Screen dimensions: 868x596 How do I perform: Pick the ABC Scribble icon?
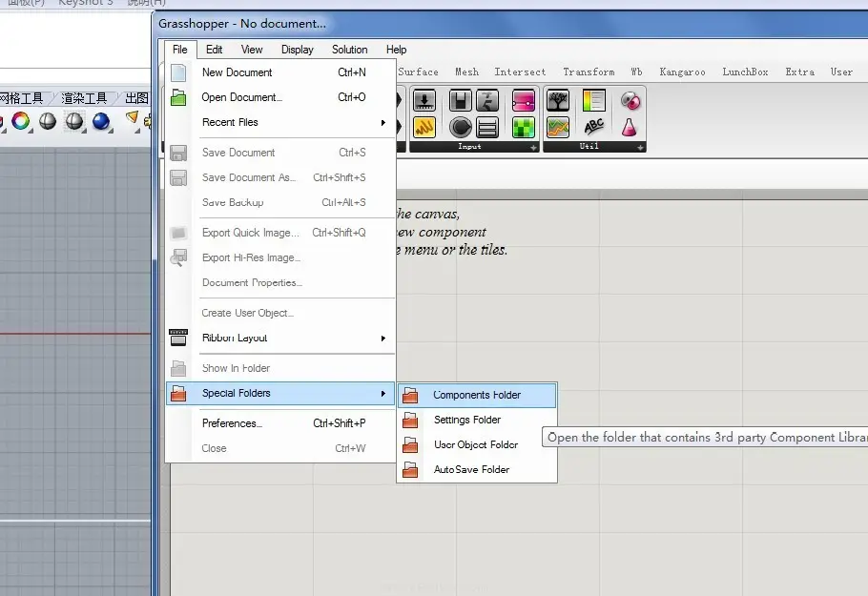point(593,127)
